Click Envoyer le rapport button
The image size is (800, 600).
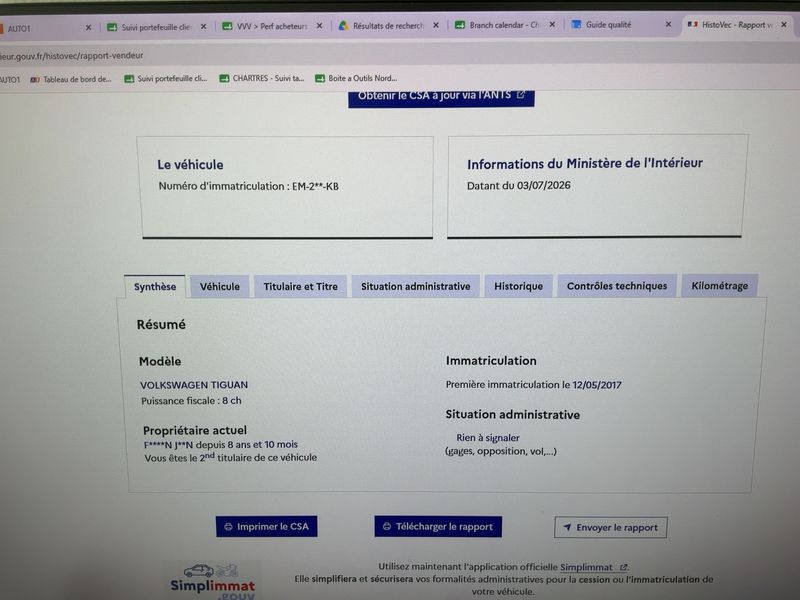coord(611,528)
